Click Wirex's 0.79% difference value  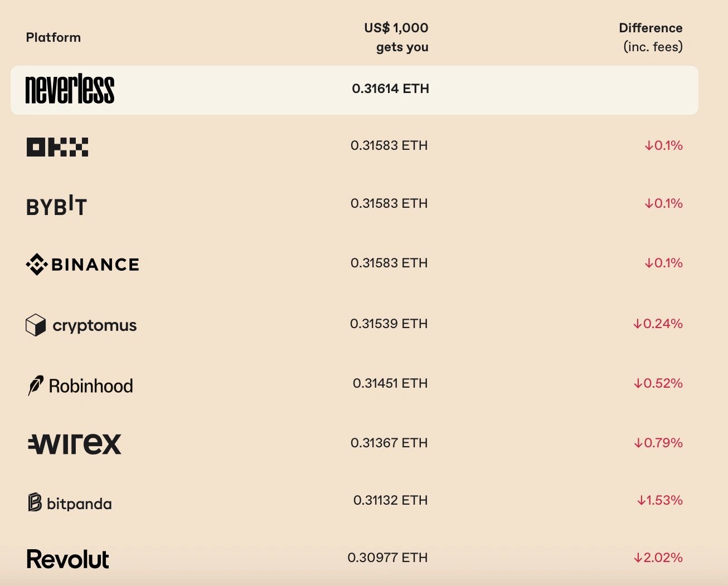[x=658, y=443]
